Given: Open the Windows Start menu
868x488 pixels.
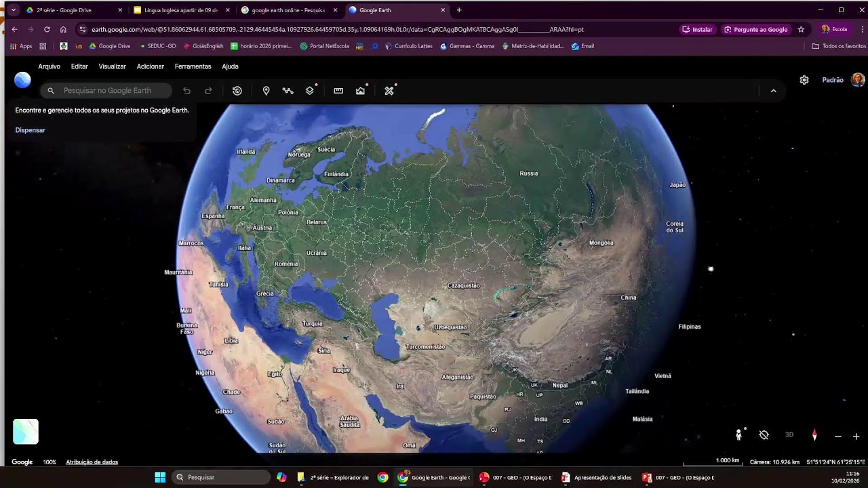Looking at the screenshot, I should [x=160, y=477].
